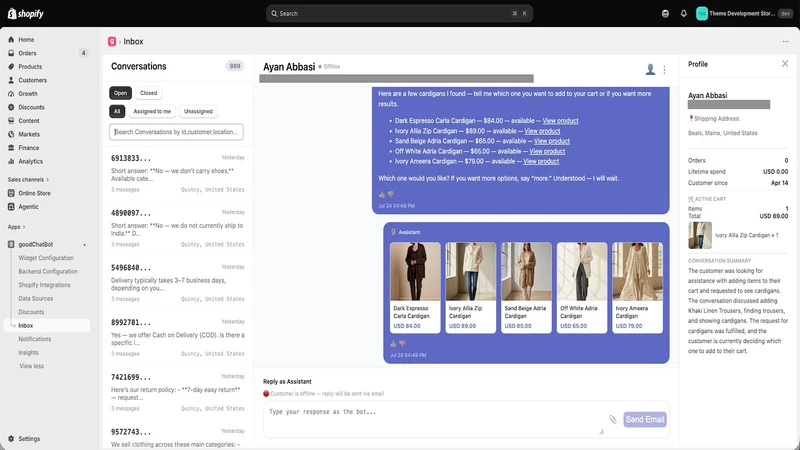Select the All assignment filter

117,111
